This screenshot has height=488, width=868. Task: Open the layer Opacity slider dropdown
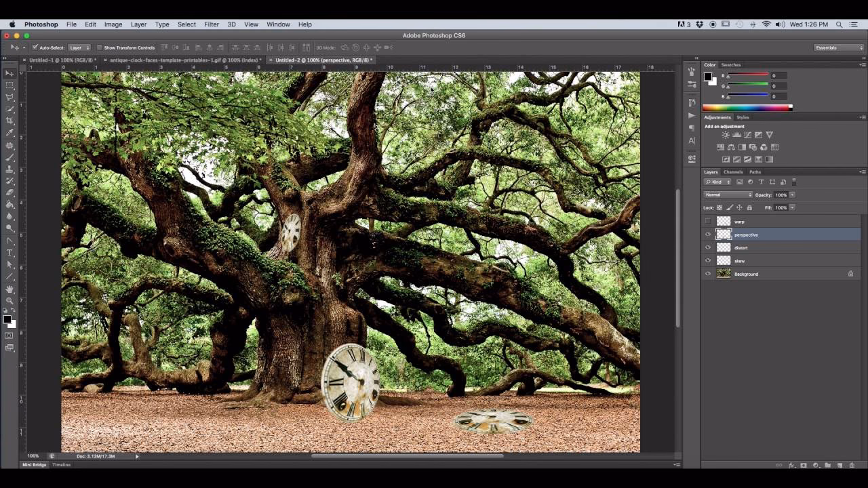(792, 195)
